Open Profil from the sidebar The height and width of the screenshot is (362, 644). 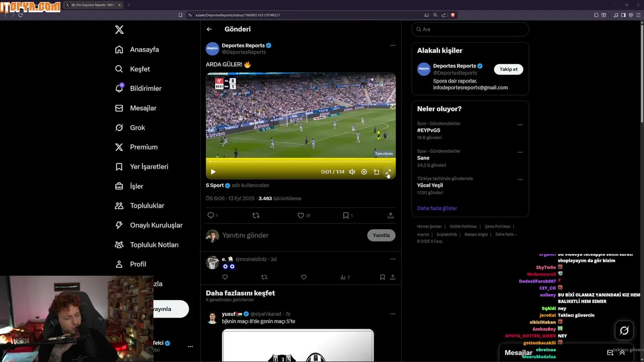[130, 264]
